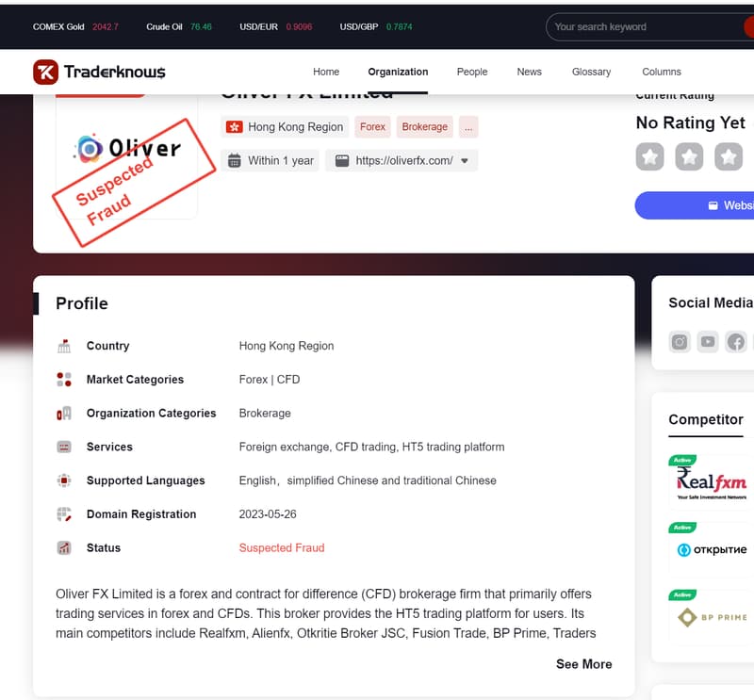
Task: Expand more tags with ellipsis
Action: [x=468, y=127]
